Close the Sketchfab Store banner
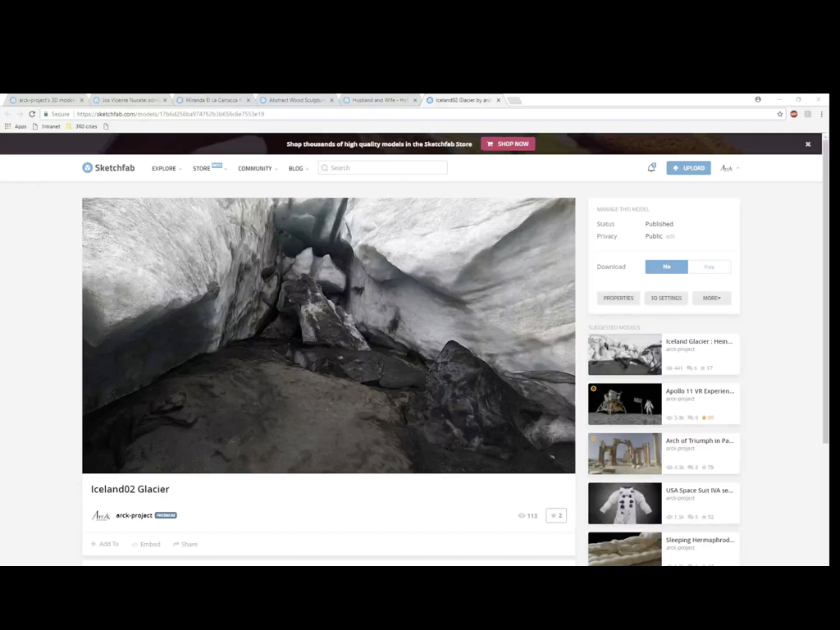 pos(808,144)
